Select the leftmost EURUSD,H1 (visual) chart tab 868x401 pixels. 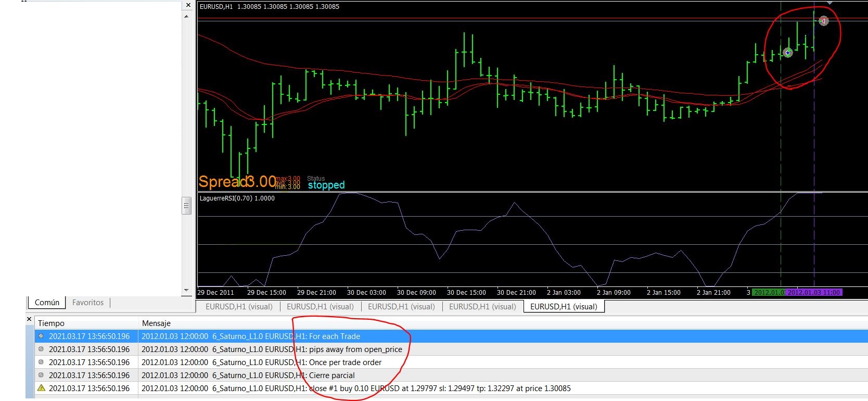click(x=239, y=307)
